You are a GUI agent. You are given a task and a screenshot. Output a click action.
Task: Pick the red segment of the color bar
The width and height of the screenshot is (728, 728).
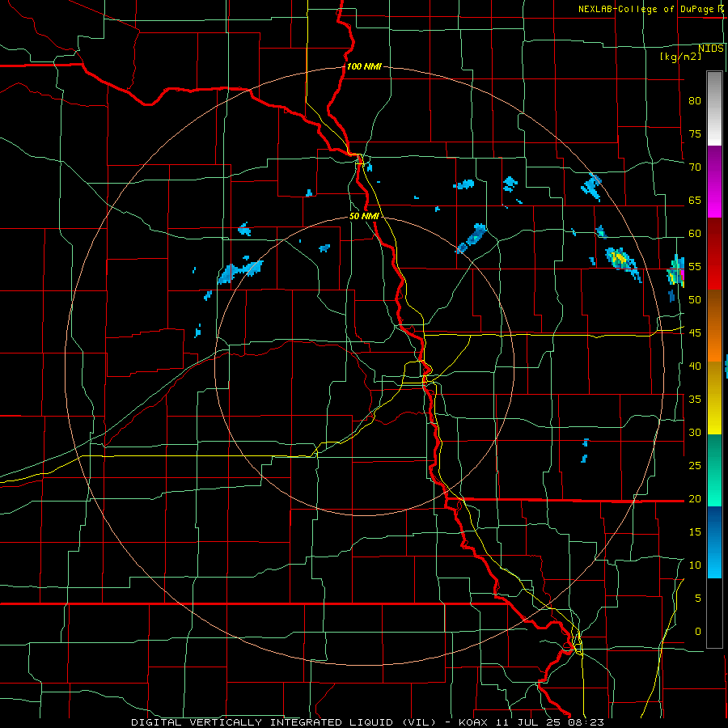714,254
